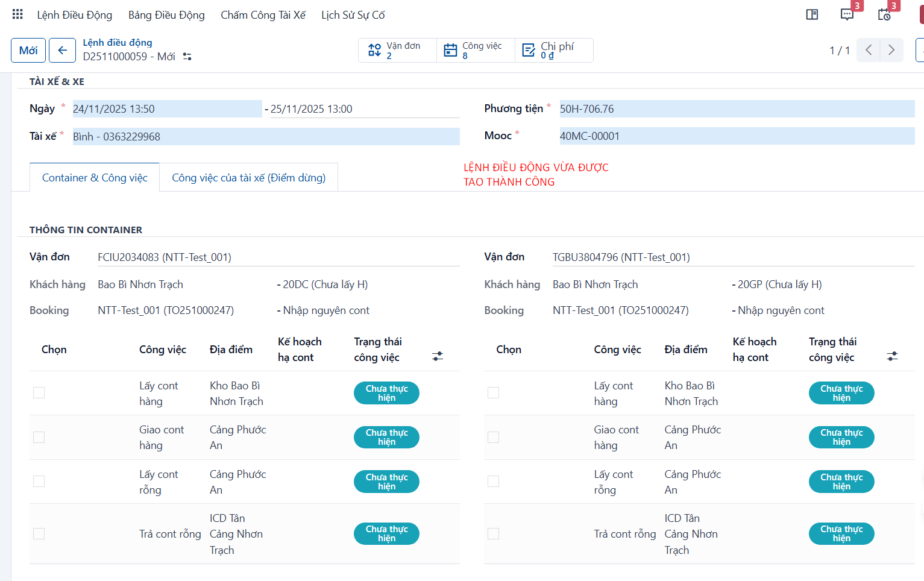Image resolution: width=924 pixels, height=581 pixels.
Task: Check Giao cont hàng row of FCIU2034083
Action: pyautogui.click(x=39, y=437)
